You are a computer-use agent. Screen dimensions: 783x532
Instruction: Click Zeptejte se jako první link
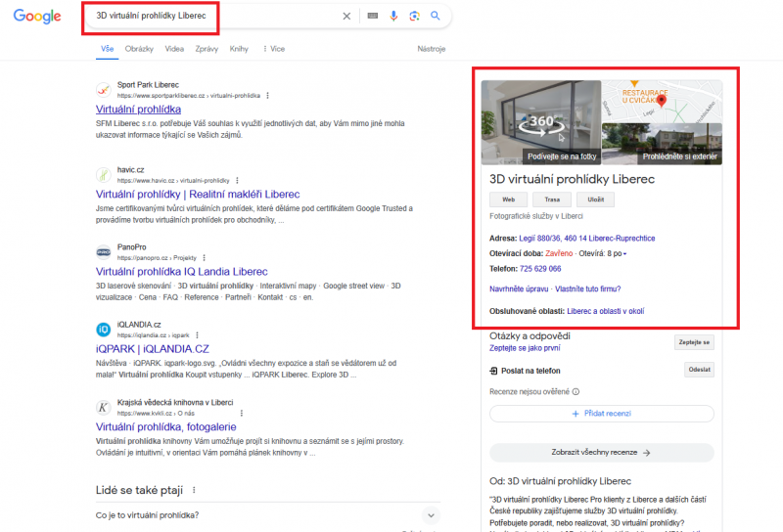pos(525,348)
